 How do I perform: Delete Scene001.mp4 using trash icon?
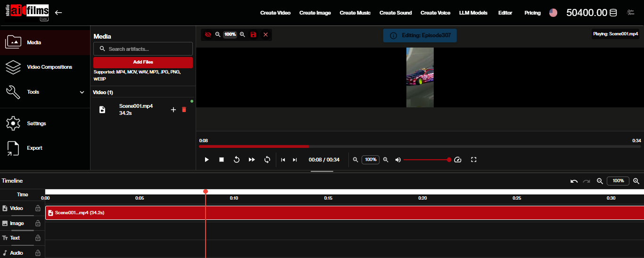pyautogui.click(x=184, y=109)
